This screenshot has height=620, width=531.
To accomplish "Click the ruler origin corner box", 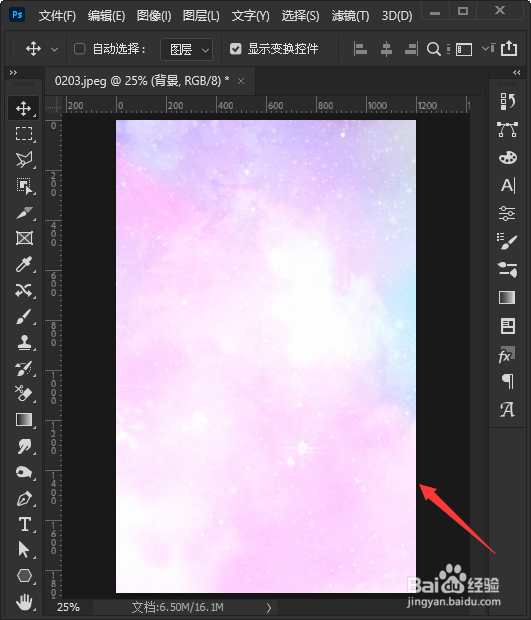I will [54, 105].
